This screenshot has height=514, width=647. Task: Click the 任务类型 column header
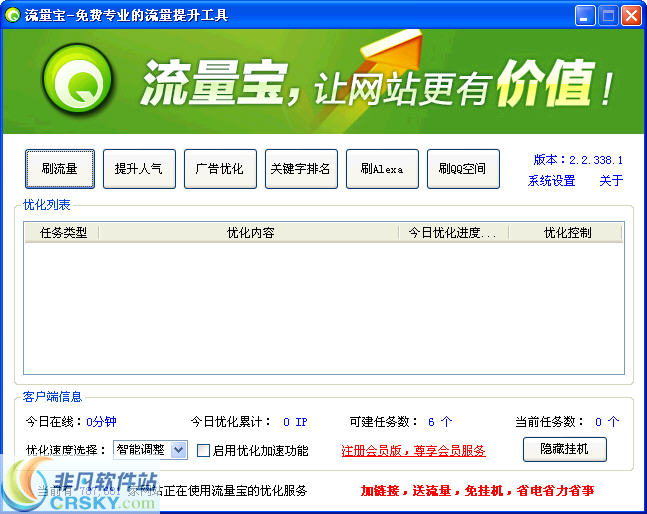pos(62,233)
